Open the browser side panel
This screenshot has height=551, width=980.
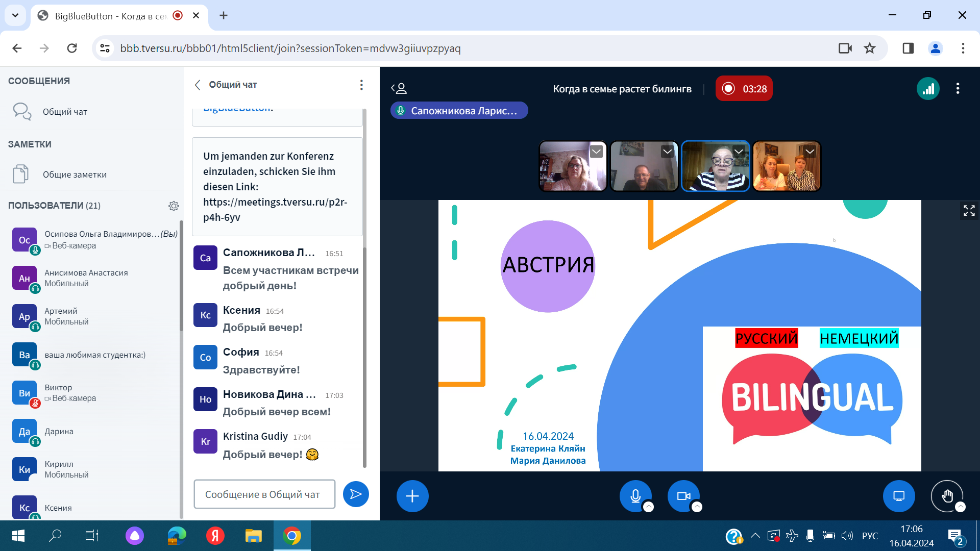[x=908, y=48]
